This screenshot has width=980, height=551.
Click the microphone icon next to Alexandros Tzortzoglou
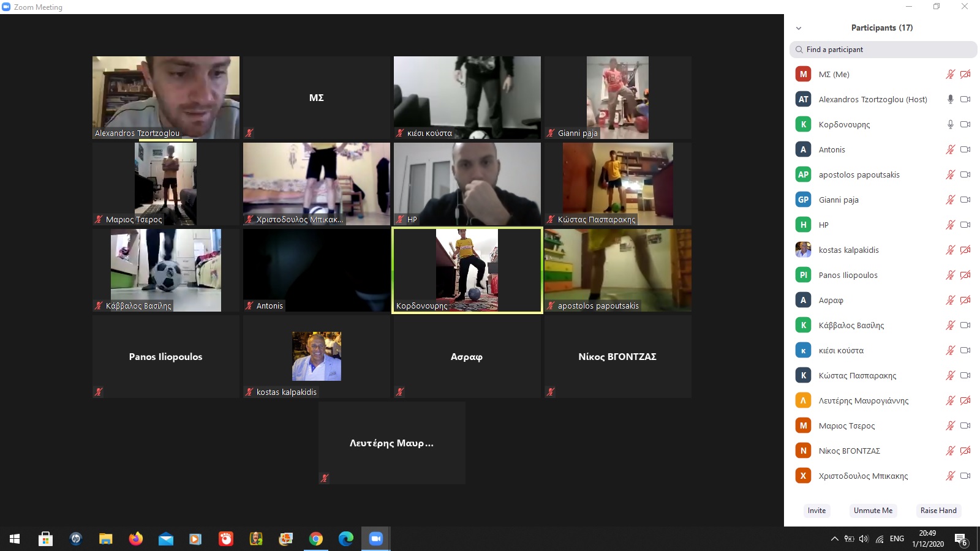click(950, 99)
